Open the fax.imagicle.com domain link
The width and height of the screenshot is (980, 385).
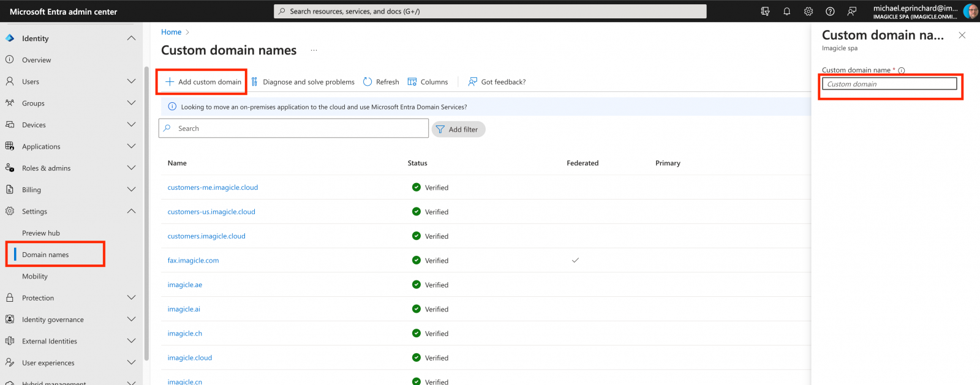click(x=193, y=261)
